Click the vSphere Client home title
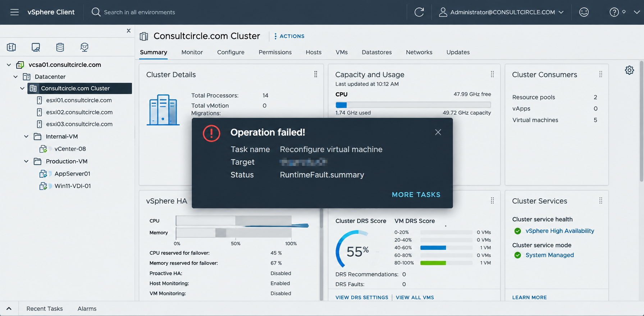Viewport: 644px width, 316px height. coord(51,12)
